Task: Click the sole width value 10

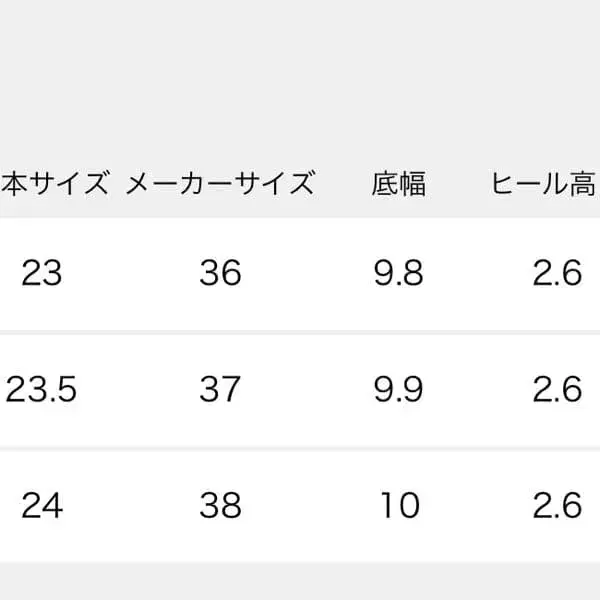Action: [400, 505]
